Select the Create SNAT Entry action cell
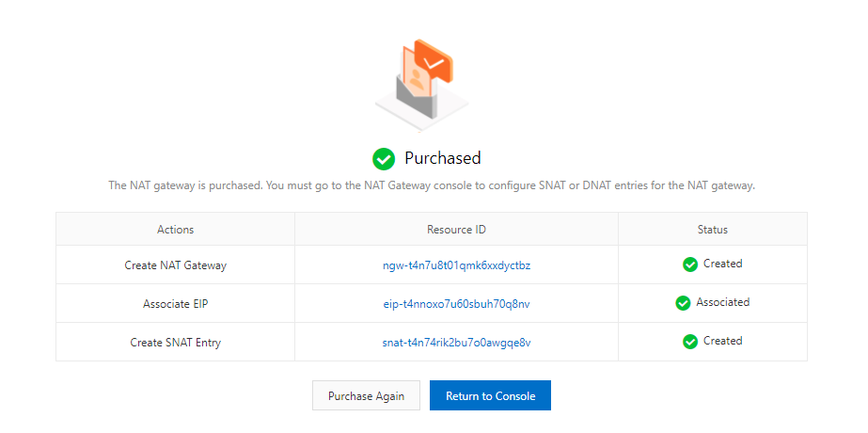The image size is (868, 433). pyautogui.click(x=175, y=343)
